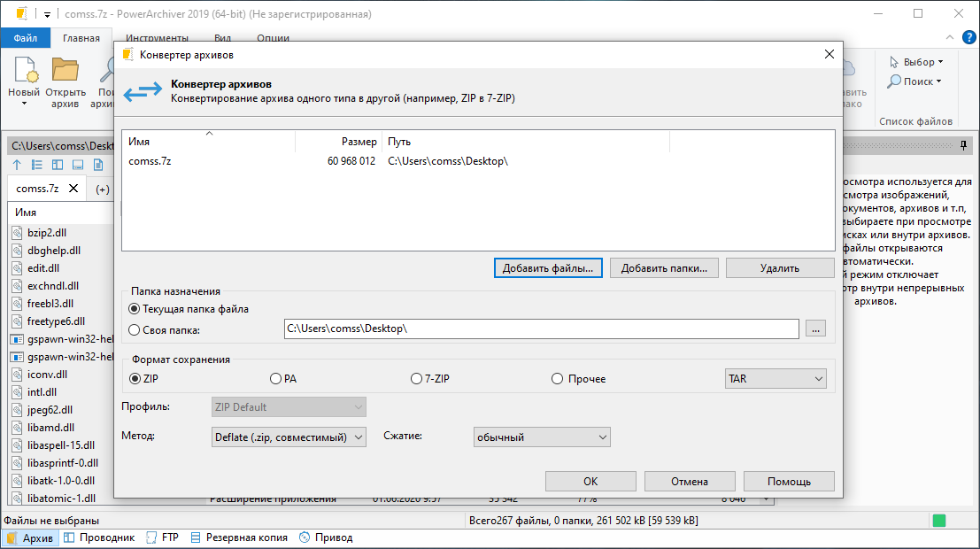Click the pin icon on the preview panel
Image resolution: width=980 pixels, height=549 pixels.
[x=964, y=146]
